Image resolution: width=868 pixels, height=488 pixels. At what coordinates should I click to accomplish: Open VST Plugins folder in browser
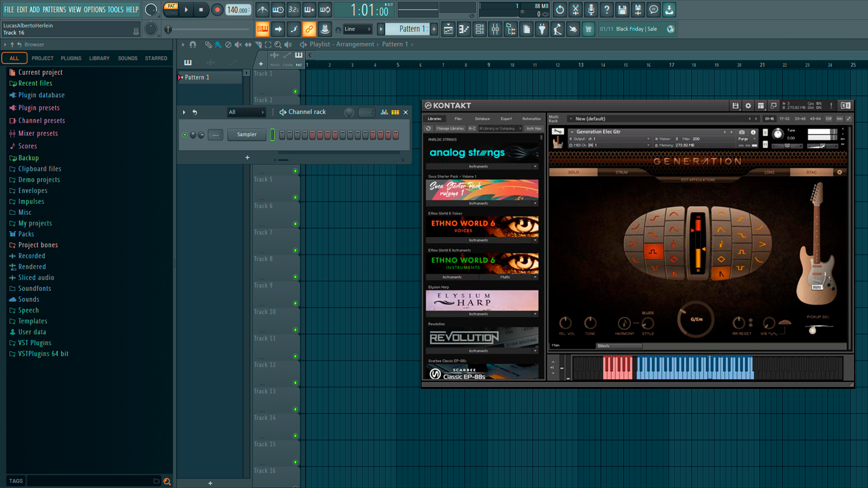coord(35,342)
